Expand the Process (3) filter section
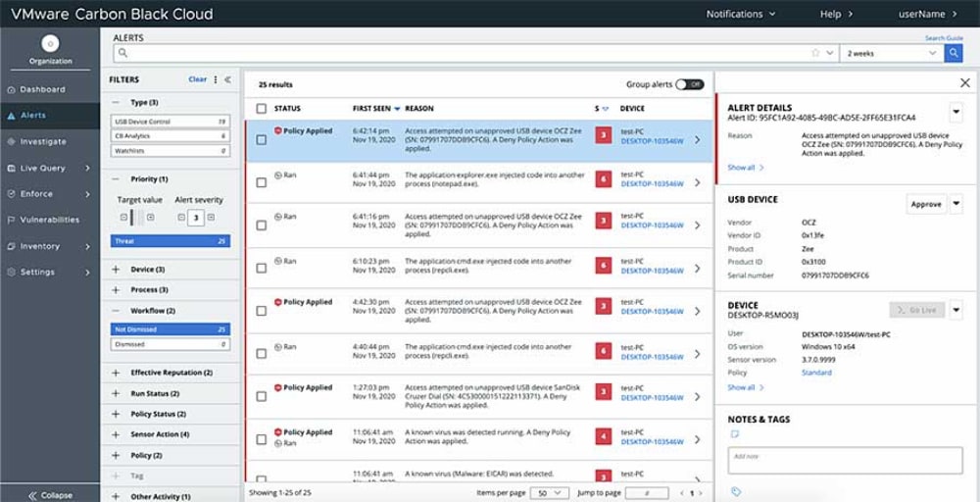The width and height of the screenshot is (980, 502). click(x=115, y=290)
